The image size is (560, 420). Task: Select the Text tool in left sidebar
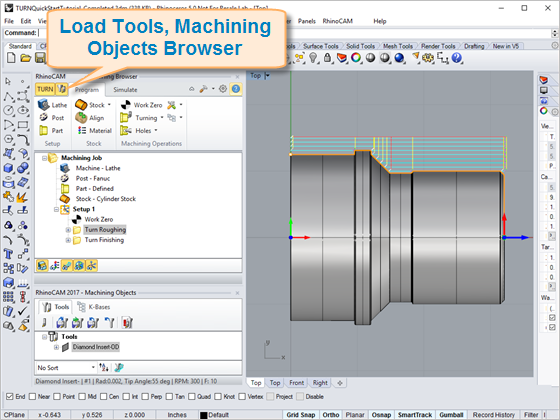[8, 254]
